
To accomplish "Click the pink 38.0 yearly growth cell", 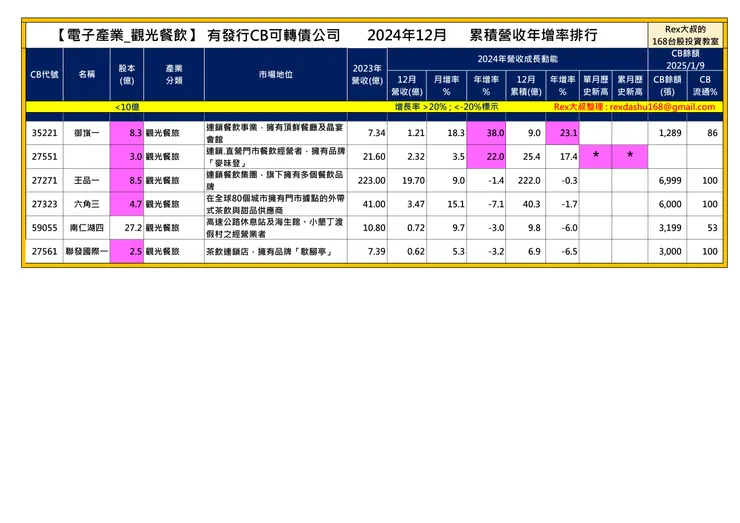I will click(x=486, y=133).
